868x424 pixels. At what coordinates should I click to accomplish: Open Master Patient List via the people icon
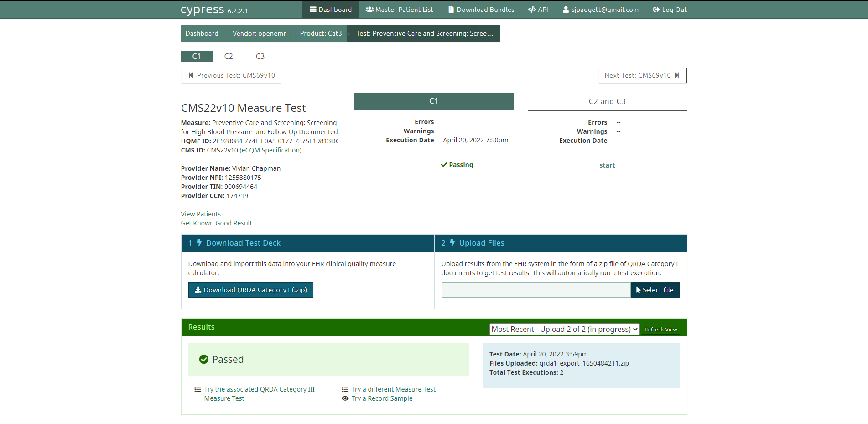pyautogui.click(x=370, y=9)
